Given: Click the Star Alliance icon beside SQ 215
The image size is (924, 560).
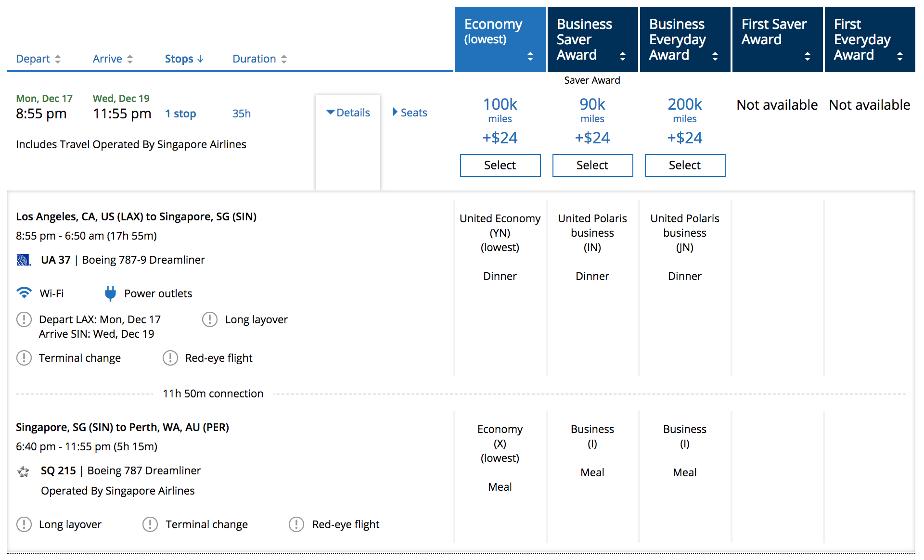Looking at the screenshot, I should [23, 471].
